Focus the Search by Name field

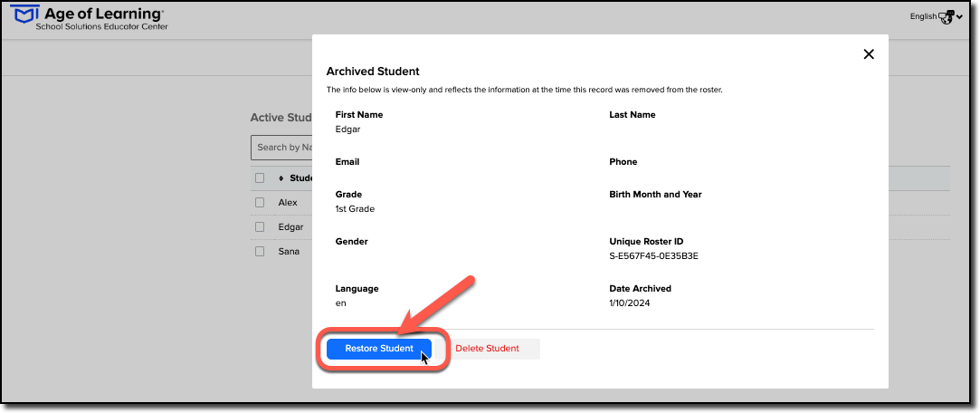[282, 147]
